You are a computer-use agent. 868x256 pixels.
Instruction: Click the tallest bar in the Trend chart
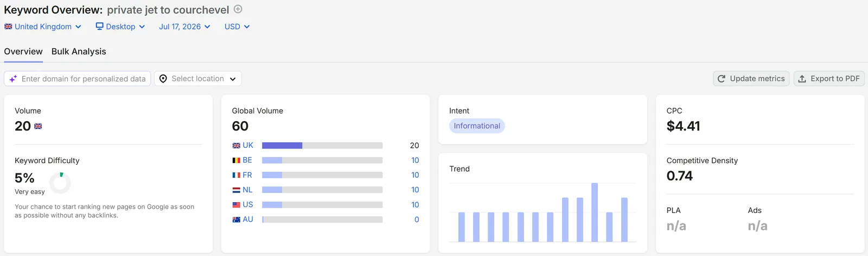[x=595, y=212]
